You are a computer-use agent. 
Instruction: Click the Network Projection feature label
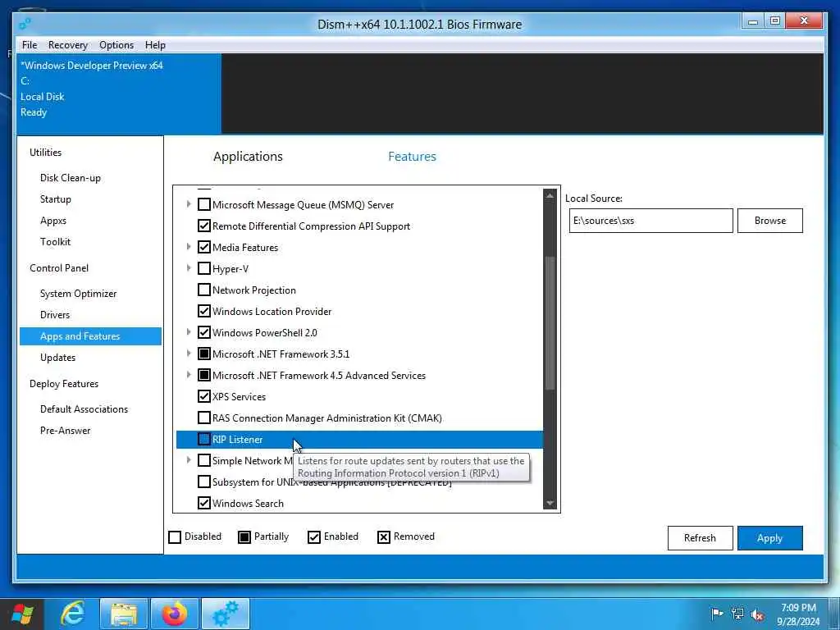(x=254, y=290)
